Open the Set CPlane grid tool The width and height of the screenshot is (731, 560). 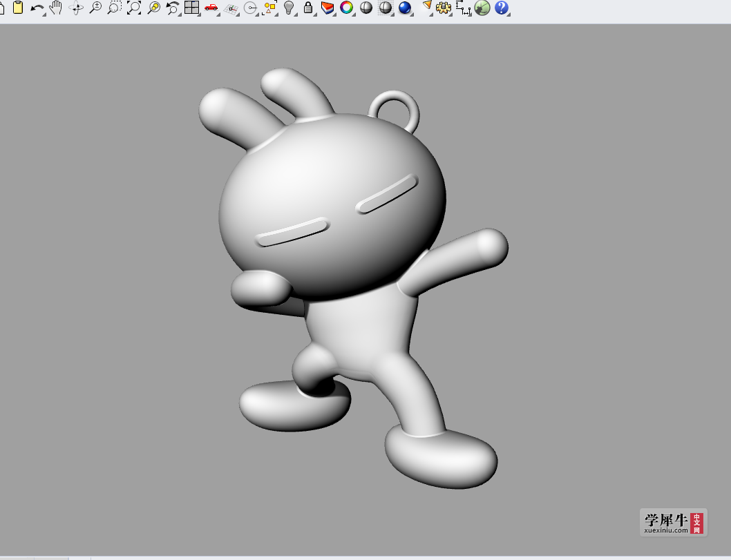tap(231, 8)
